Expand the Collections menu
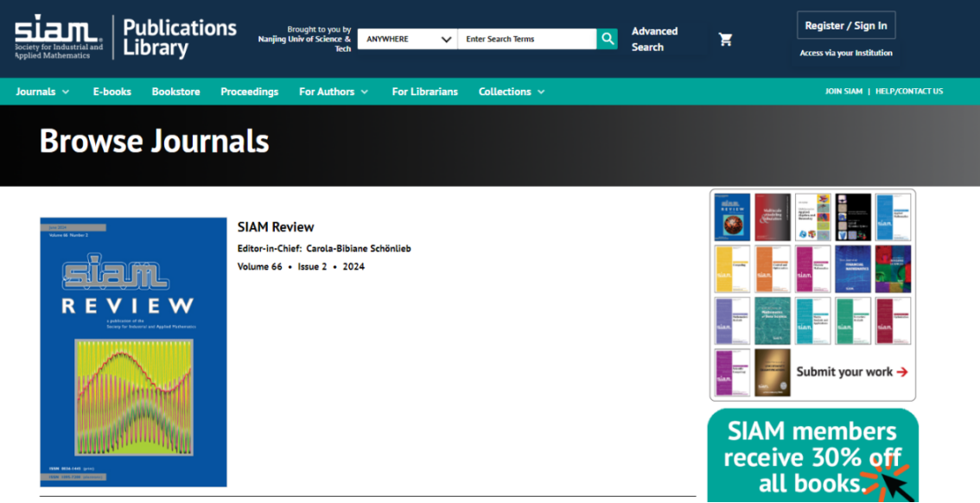Image resolution: width=980 pixels, height=503 pixels. 512,92
